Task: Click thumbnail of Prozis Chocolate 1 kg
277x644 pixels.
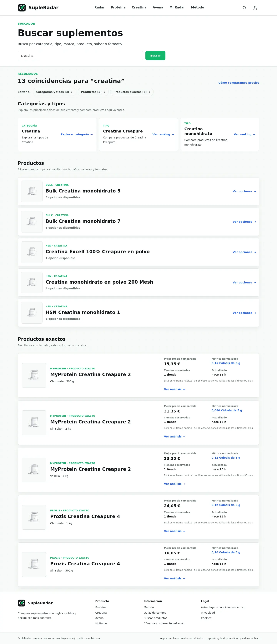Action: pyautogui.click(x=34, y=517)
